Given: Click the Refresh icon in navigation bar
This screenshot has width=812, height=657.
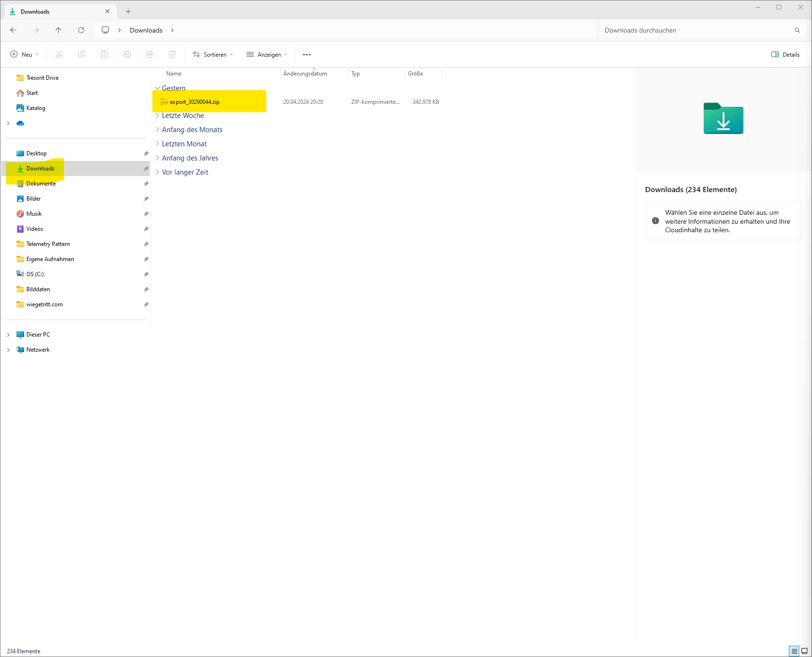Looking at the screenshot, I should 81,30.
